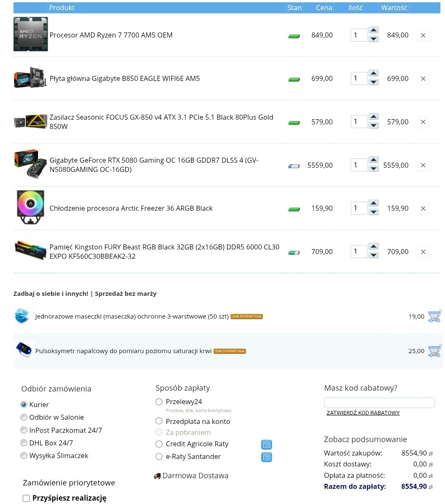Remove the Gigabyte B850 EAGLE motherboard

pos(423,79)
